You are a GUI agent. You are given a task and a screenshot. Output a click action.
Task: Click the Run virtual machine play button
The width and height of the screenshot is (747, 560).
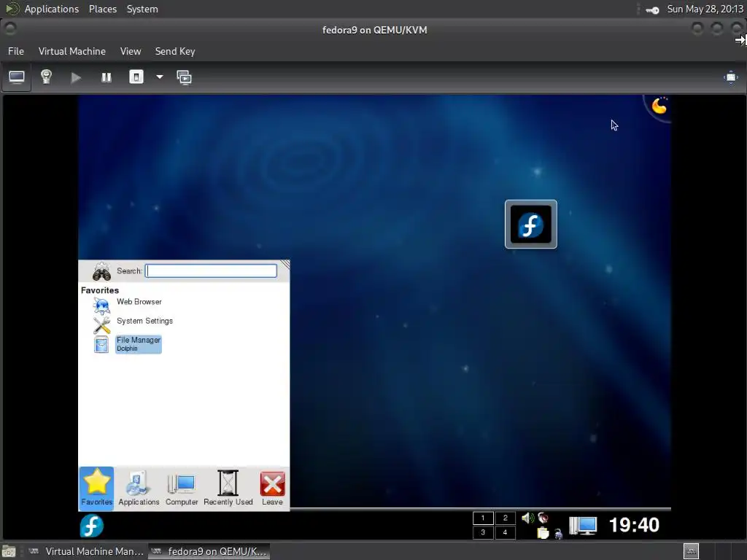click(76, 77)
